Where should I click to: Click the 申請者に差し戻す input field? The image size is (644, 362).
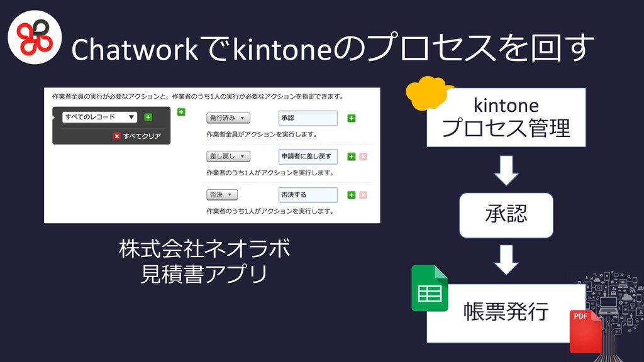[308, 156]
